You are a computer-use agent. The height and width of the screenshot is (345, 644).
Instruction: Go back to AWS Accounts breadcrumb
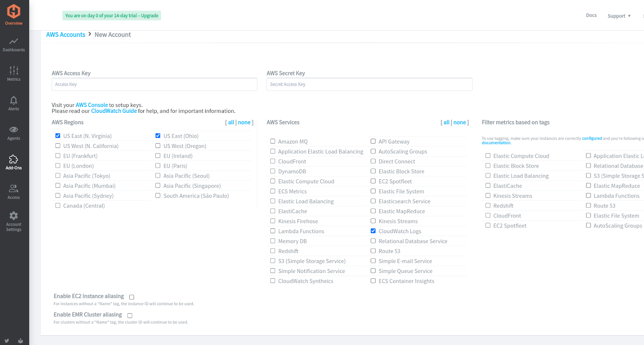tap(66, 35)
